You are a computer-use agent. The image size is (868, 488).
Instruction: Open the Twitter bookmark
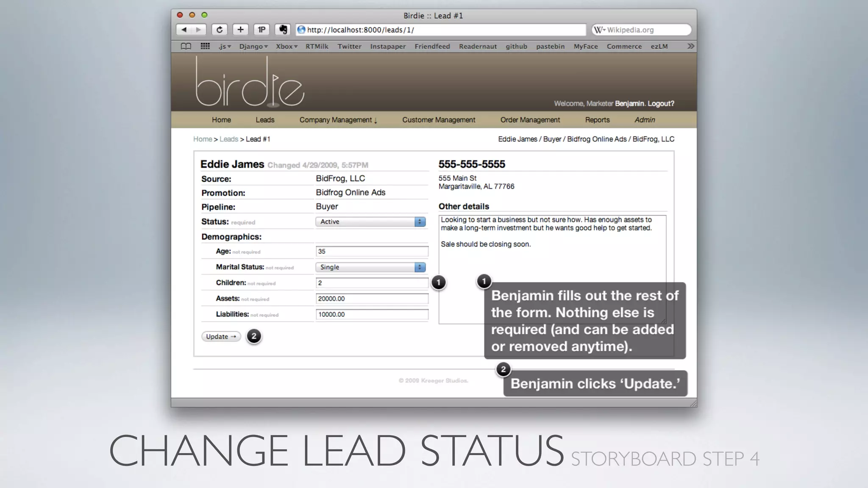pyautogui.click(x=349, y=47)
